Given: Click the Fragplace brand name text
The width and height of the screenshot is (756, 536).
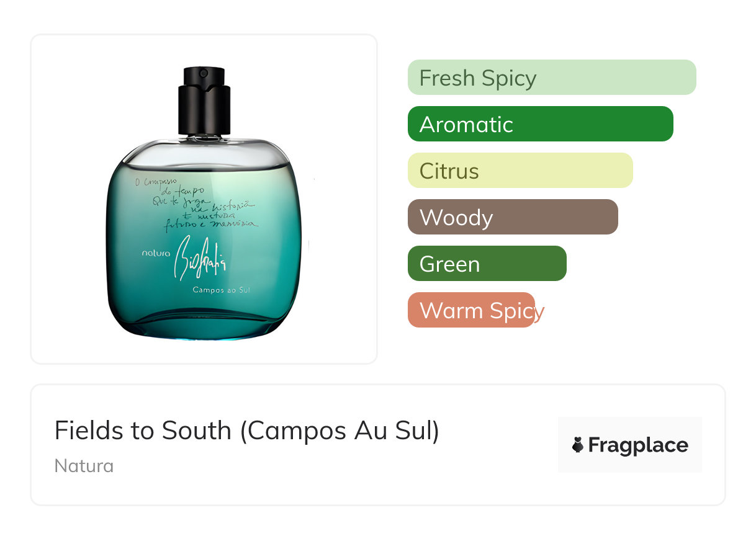Looking at the screenshot, I should 638,445.
